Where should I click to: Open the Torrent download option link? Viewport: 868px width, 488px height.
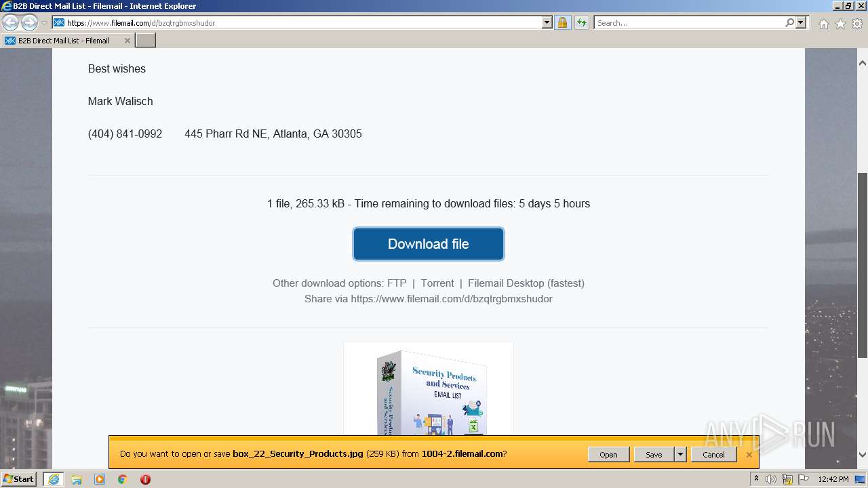(437, 283)
